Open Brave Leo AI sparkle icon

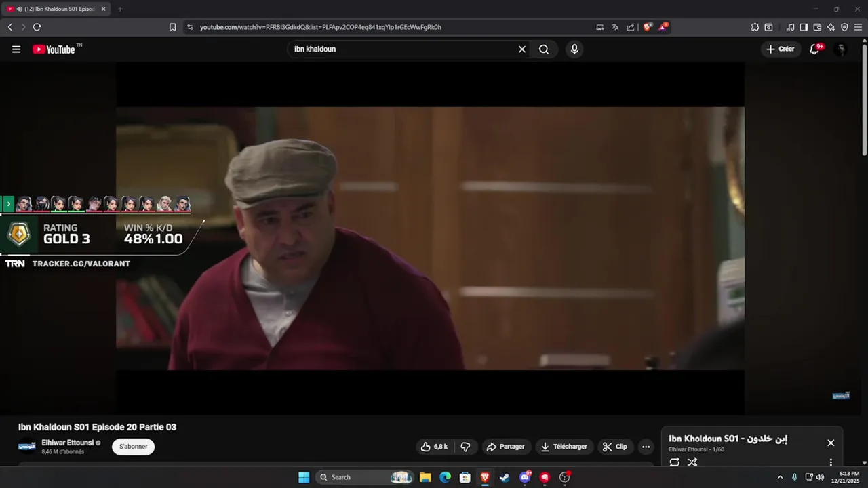click(831, 27)
